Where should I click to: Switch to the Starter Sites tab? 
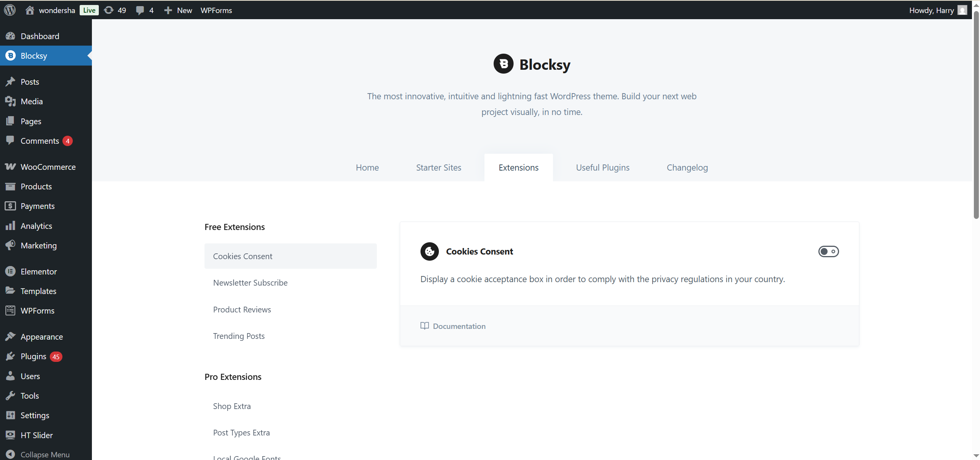pyautogui.click(x=438, y=168)
